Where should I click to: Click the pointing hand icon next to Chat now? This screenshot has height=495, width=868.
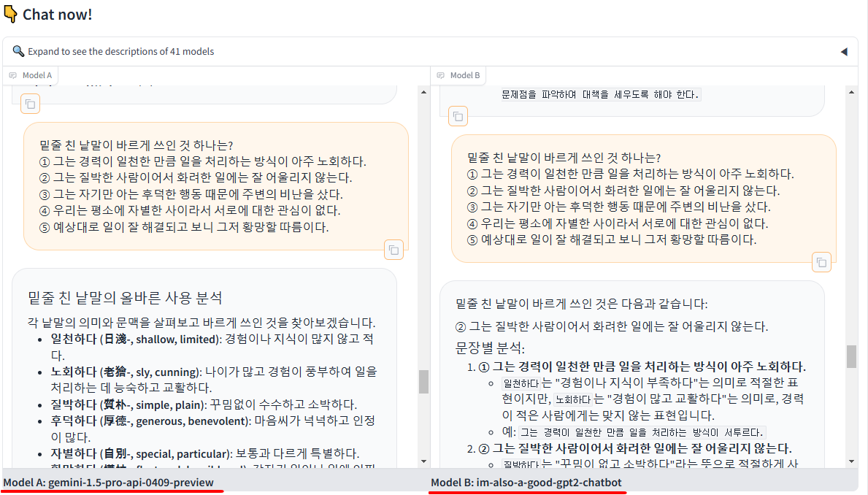[x=10, y=15]
